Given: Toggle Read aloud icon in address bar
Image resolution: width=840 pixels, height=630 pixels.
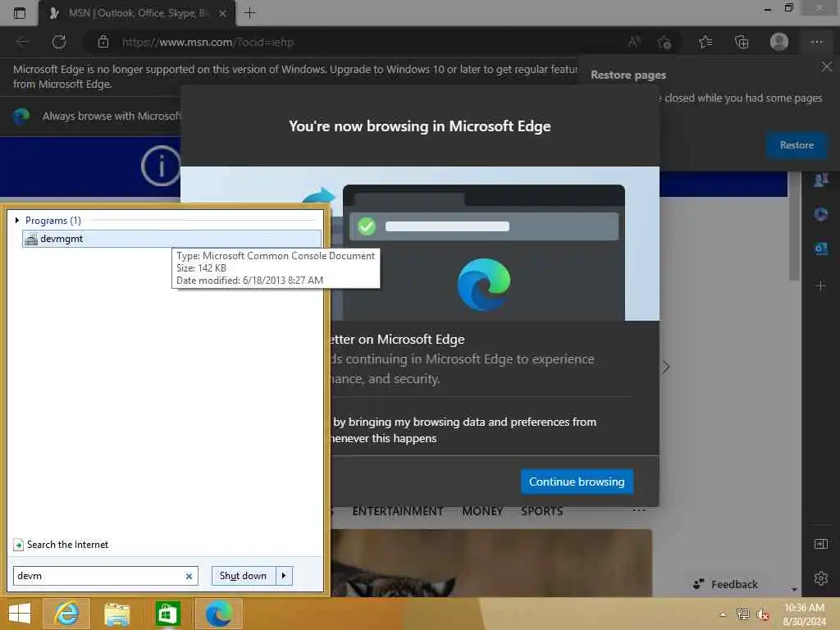Looking at the screenshot, I should coord(634,42).
